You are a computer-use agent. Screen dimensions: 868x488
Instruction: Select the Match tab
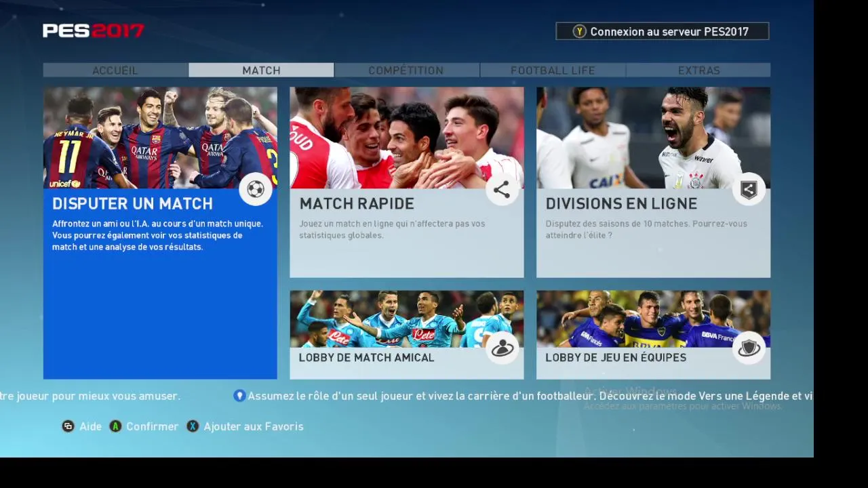pos(261,70)
